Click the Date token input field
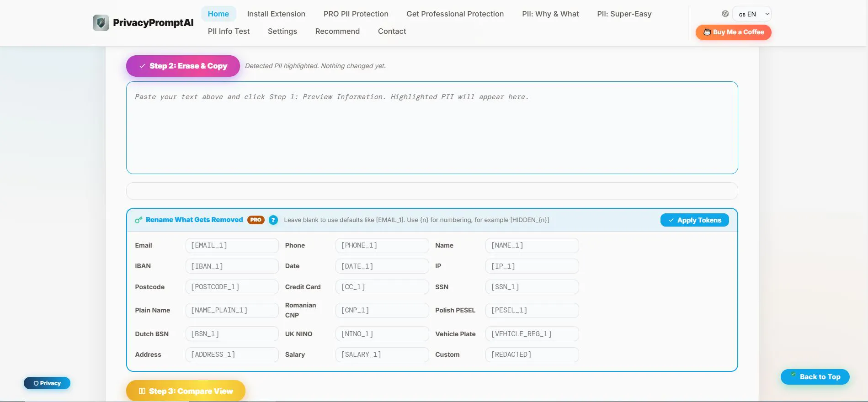Image resolution: width=868 pixels, height=402 pixels. 382,266
